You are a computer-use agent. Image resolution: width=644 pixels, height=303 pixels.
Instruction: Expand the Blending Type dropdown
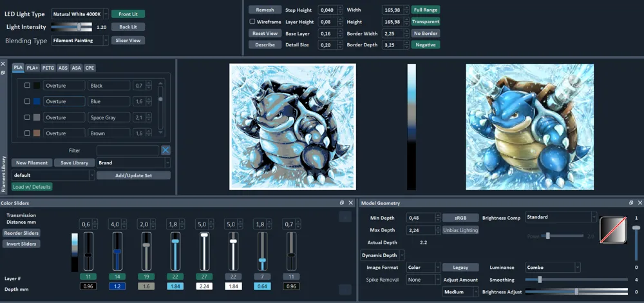pos(80,40)
